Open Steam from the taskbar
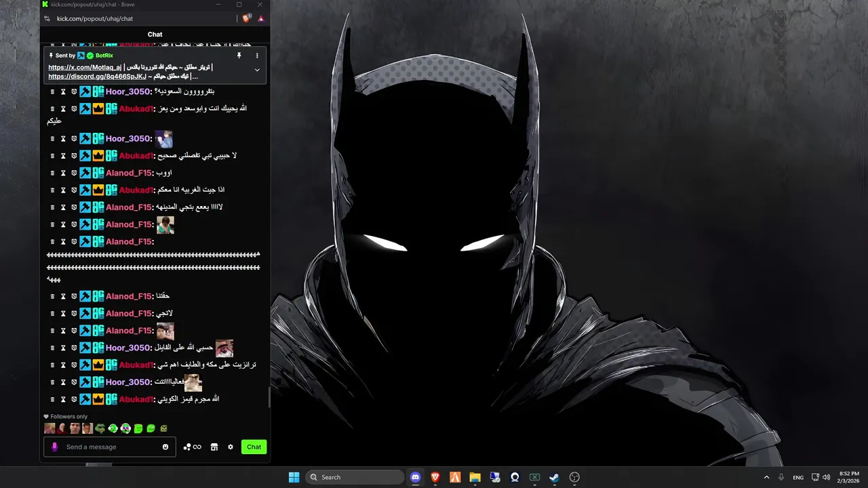The height and width of the screenshot is (488, 868). pyautogui.click(x=554, y=477)
